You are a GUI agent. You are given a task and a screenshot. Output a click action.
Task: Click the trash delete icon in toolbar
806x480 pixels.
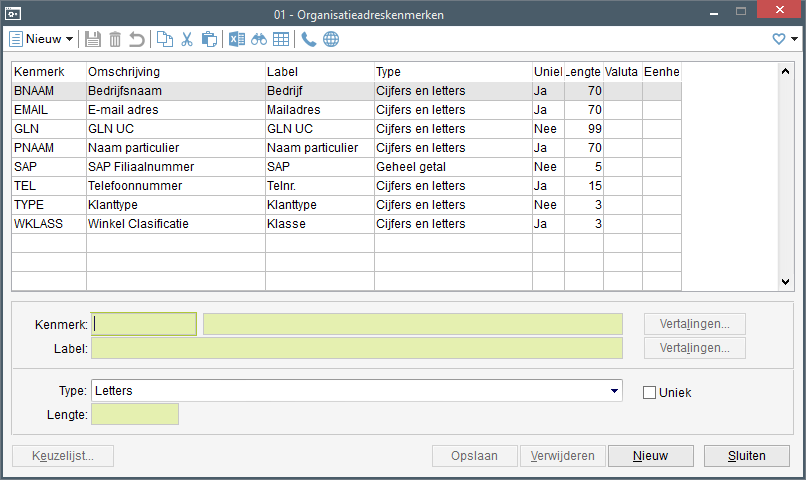click(115, 39)
